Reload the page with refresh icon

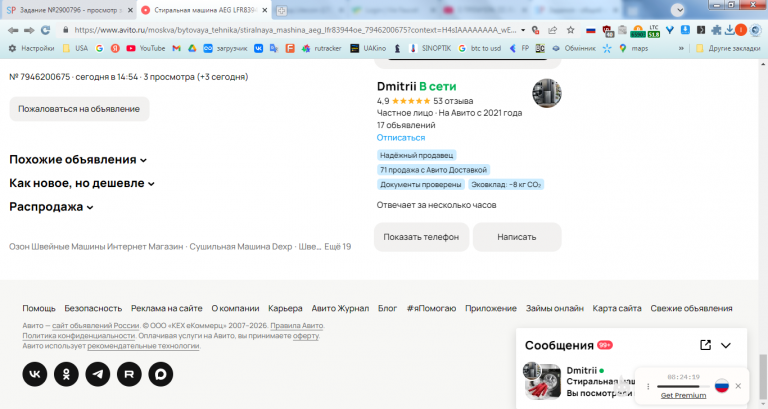pos(45,30)
